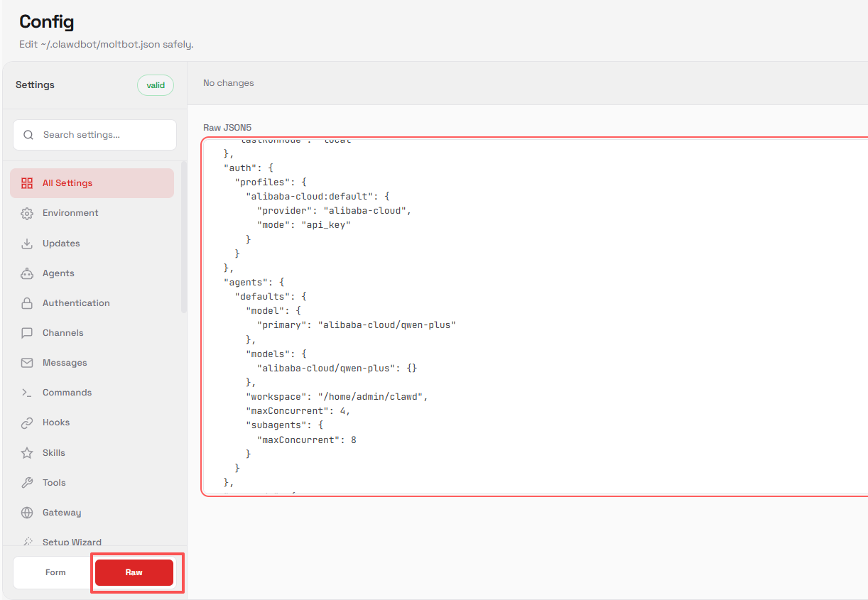Image resolution: width=868 pixels, height=600 pixels.
Task: Click the "models" key line
Action: [276, 354]
